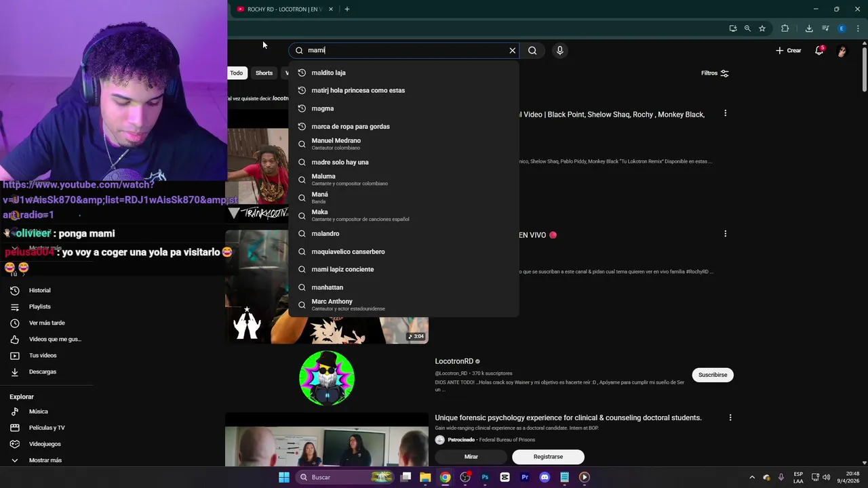
Task: Open Photoshop from the taskbar
Action: (x=485, y=477)
